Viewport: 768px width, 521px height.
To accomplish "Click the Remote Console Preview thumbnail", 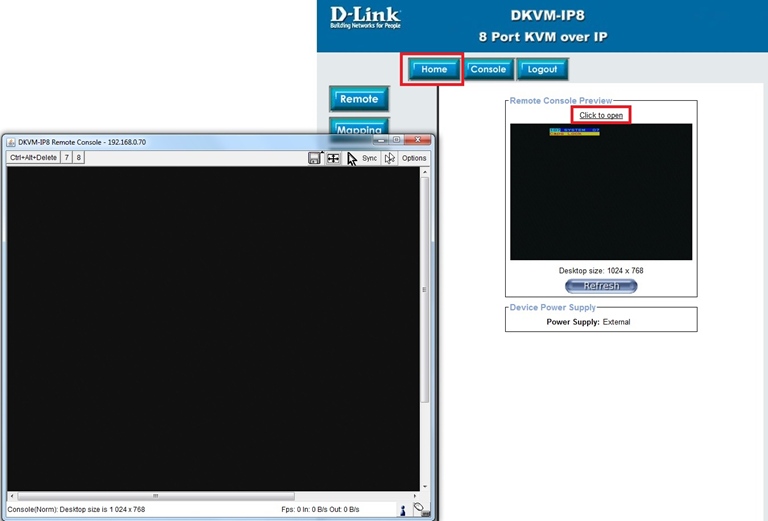I will (600, 191).
